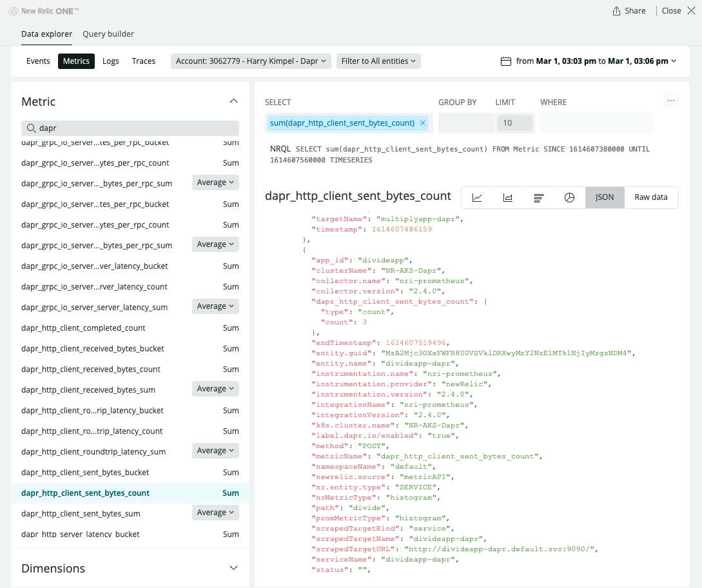702x588 pixels.
Task: Click the dapr metric search field
Action: tap(130, 128)
